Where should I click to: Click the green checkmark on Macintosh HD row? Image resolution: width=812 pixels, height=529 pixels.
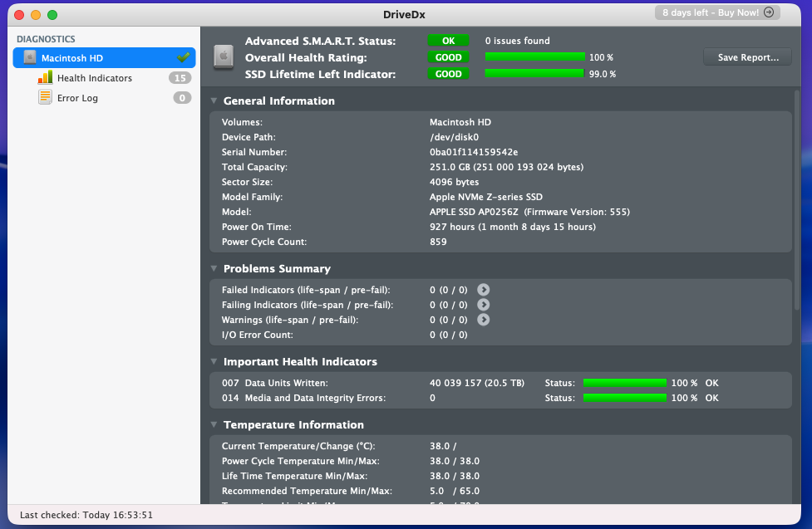tap(184, 57)
